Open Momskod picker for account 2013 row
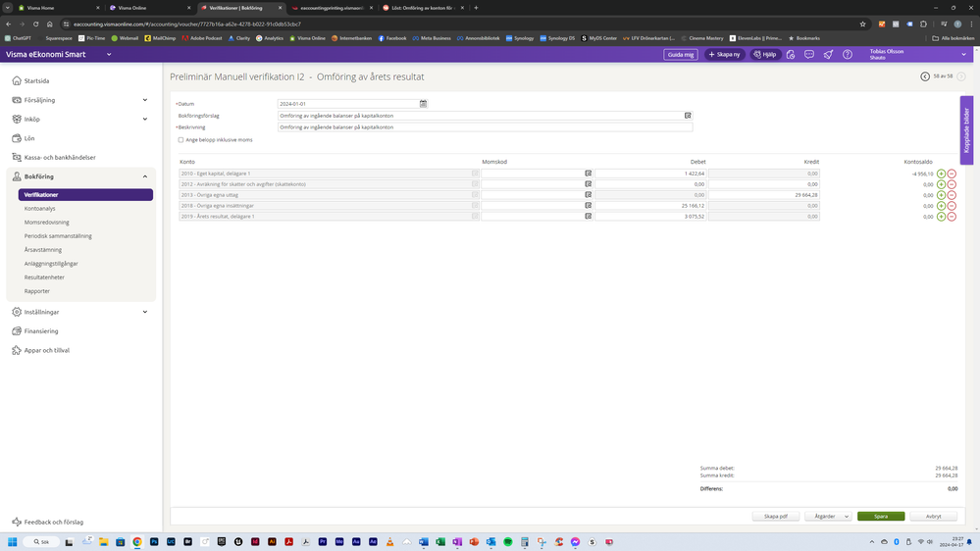This screenshot has height=551, width=980. coord(588,195)
